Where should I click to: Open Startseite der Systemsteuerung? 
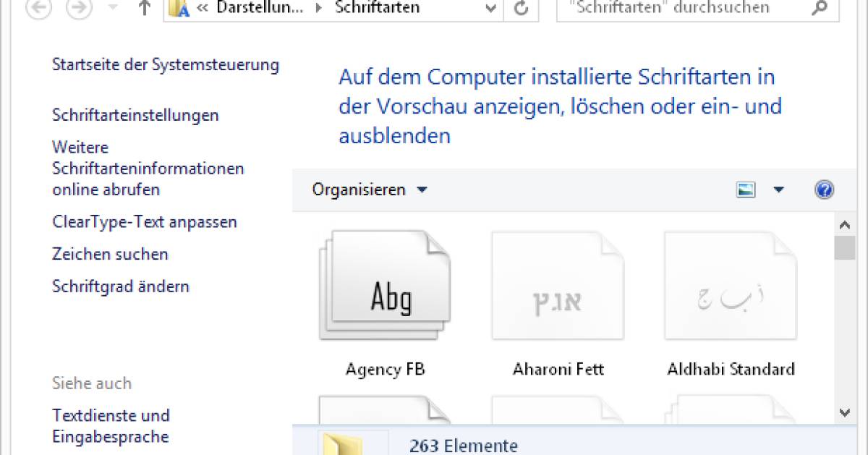pyautogui.click(x=166, y=64)
